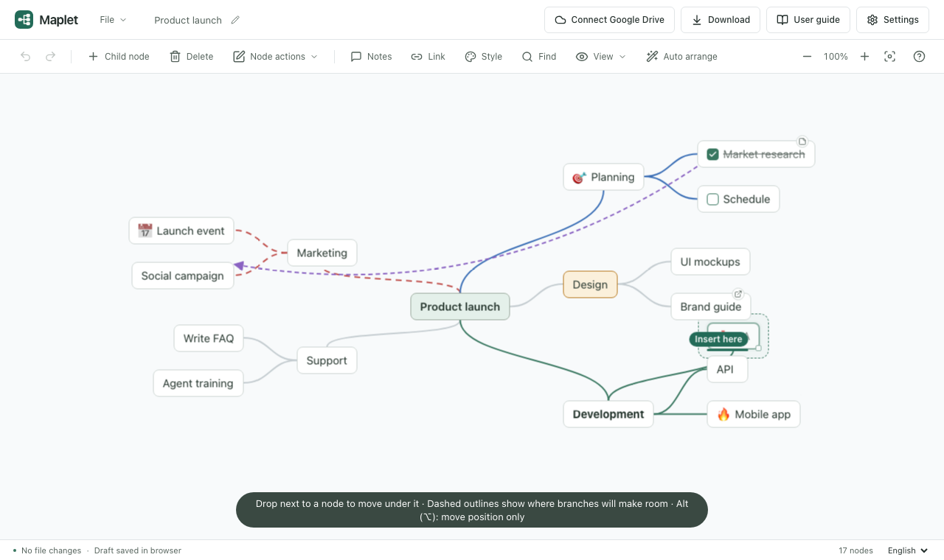Click the 17 nodes status text
The image size is (944, 560).
coord(855,550)
